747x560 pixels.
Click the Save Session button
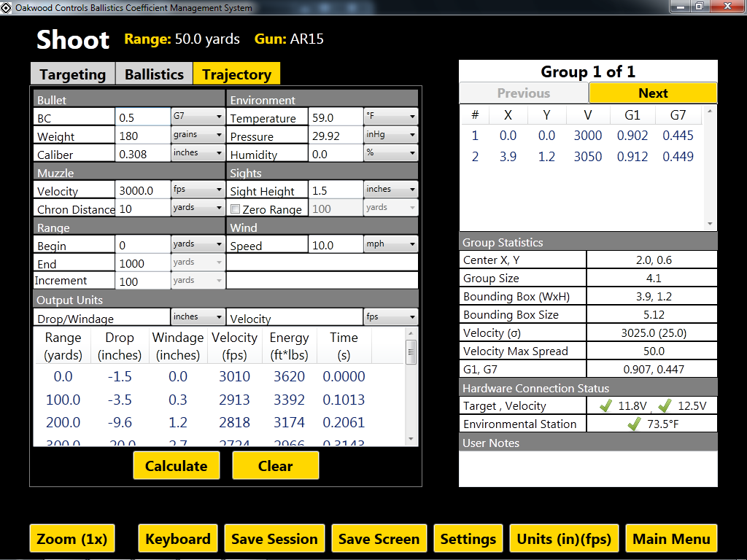(274, 539)
